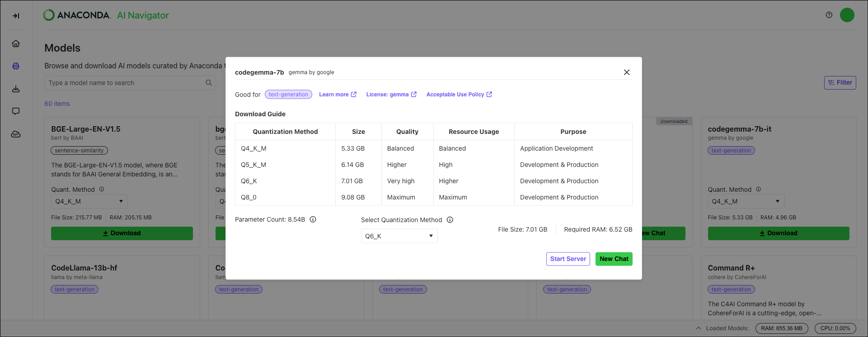Screen dimensions: 868x337
Task: Open the Models page sidebar icon
Action: coord(16,66)
